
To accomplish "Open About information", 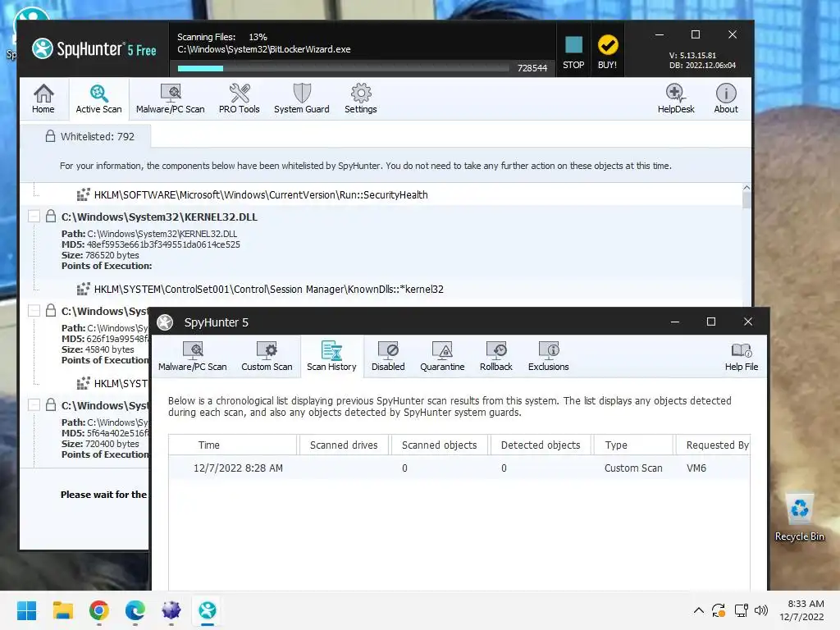I will click(726, 99).
